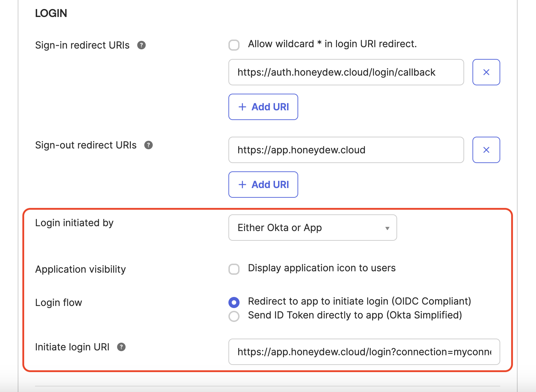The image size is (536, 392).
Task: Open the Sign-out redirect URIs help tooltip
Action: point(149,145)
